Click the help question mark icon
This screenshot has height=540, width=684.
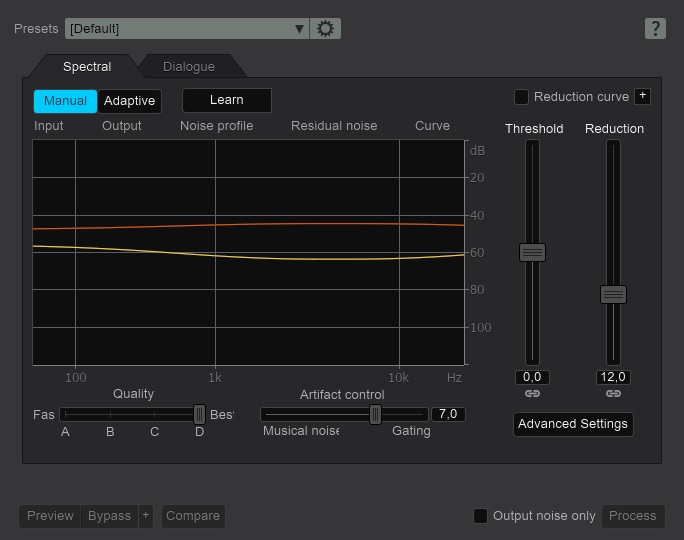click(x=655, y=28)
